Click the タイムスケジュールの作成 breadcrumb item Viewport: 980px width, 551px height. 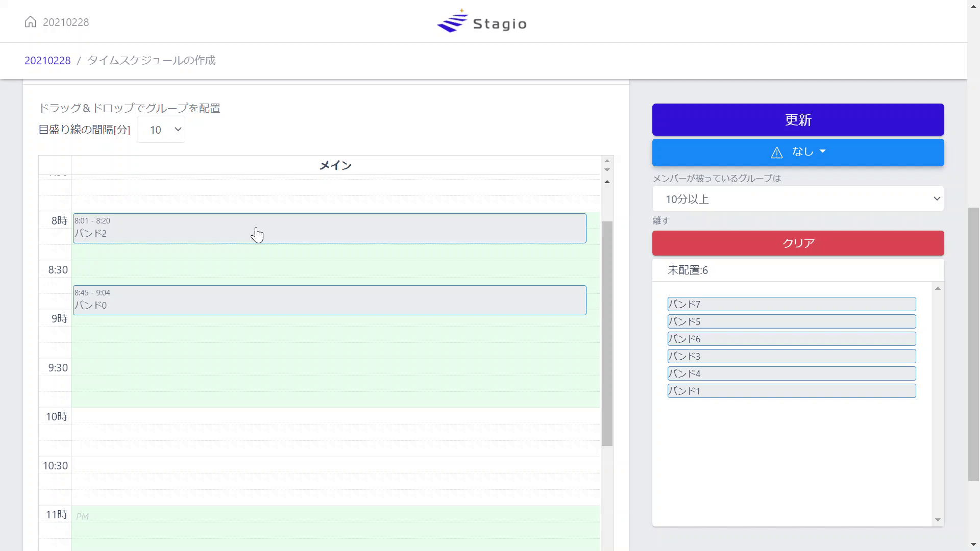coord(151,60)
